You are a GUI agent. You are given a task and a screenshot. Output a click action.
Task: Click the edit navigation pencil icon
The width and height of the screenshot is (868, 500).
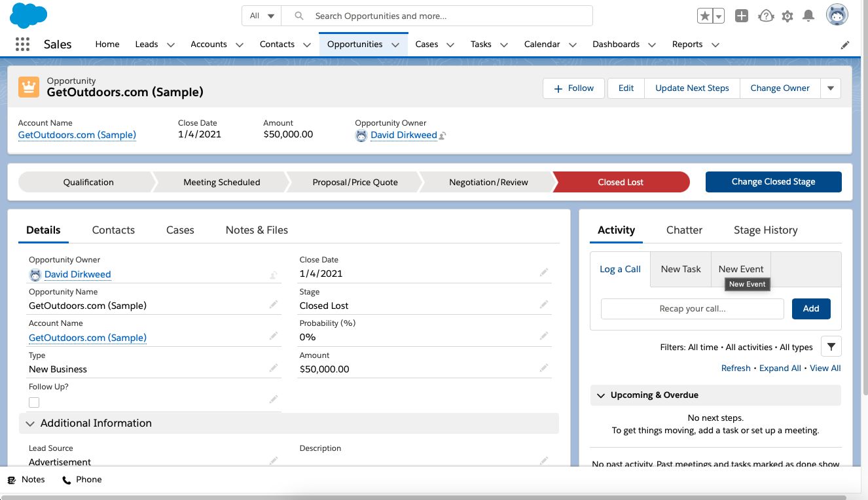[x=845, y=45]
